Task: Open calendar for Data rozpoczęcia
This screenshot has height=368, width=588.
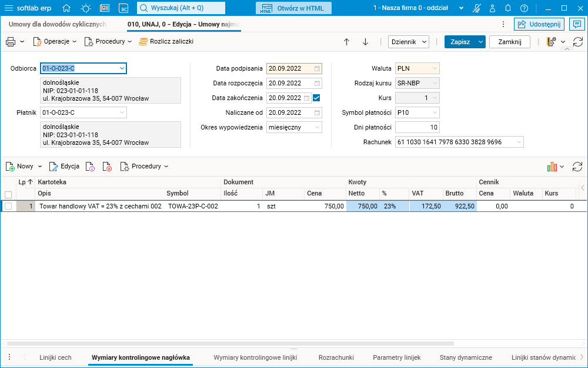Action: [x=318, y=84]
